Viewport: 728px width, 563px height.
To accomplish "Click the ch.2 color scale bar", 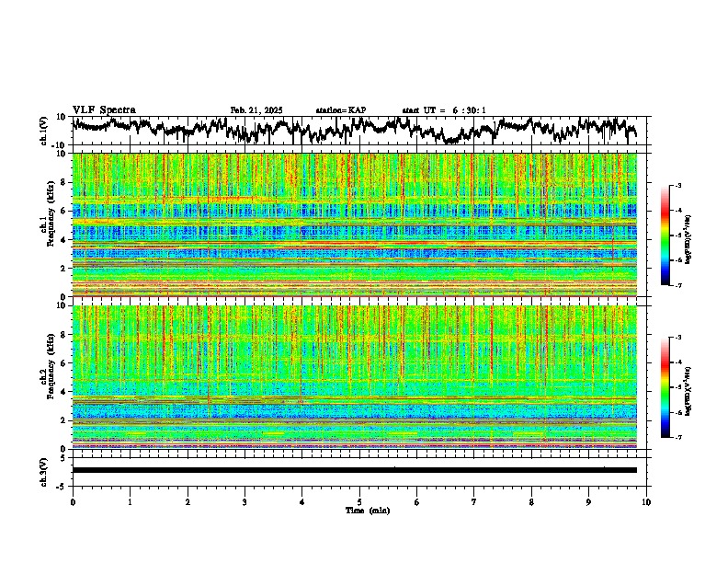I will point(665,387).
